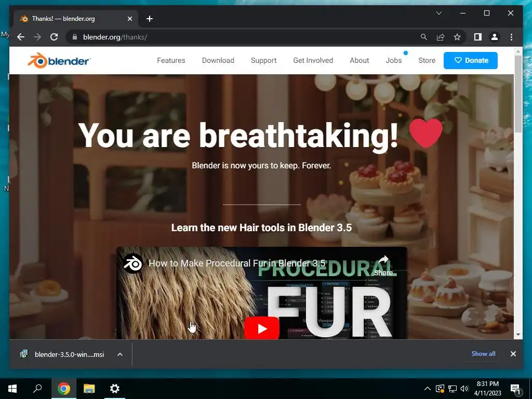This screenshot has height=399, width=532.
Task: Click the Blender channel icon on video
Action: click(x=132, y=263)
